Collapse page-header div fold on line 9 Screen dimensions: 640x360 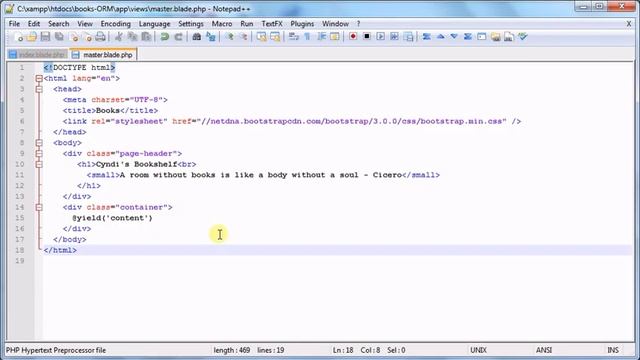pos(39,153)
